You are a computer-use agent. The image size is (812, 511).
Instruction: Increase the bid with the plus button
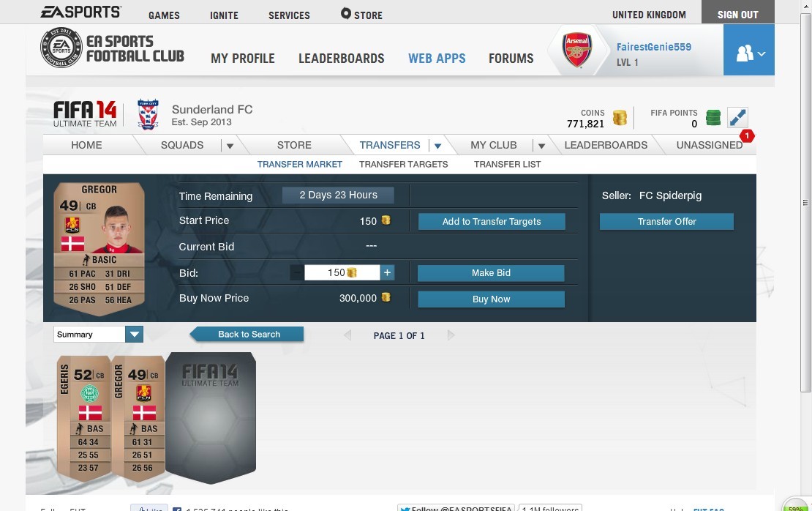coord(387,272)
